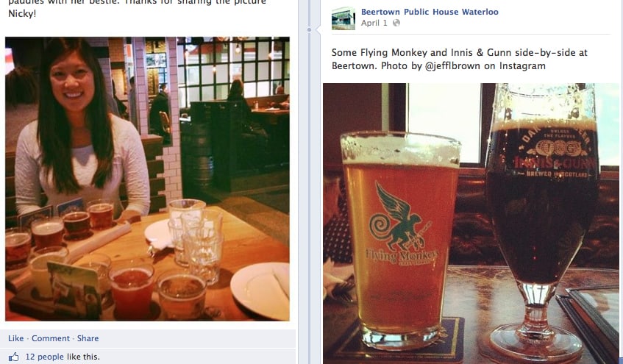Screen dimensions: 623x364
Task: Click the timeline dot marker beside Beertown post
Action: click(x=309, y=29)
